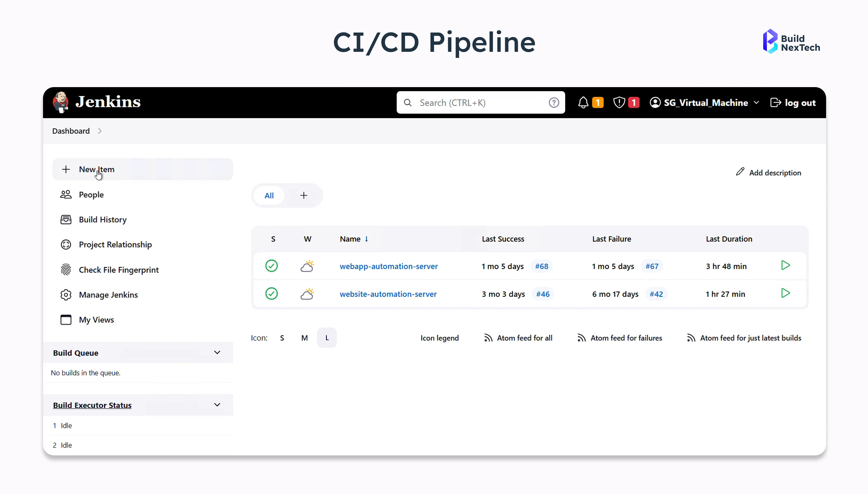Select large icon size

(x=326, y=338)
